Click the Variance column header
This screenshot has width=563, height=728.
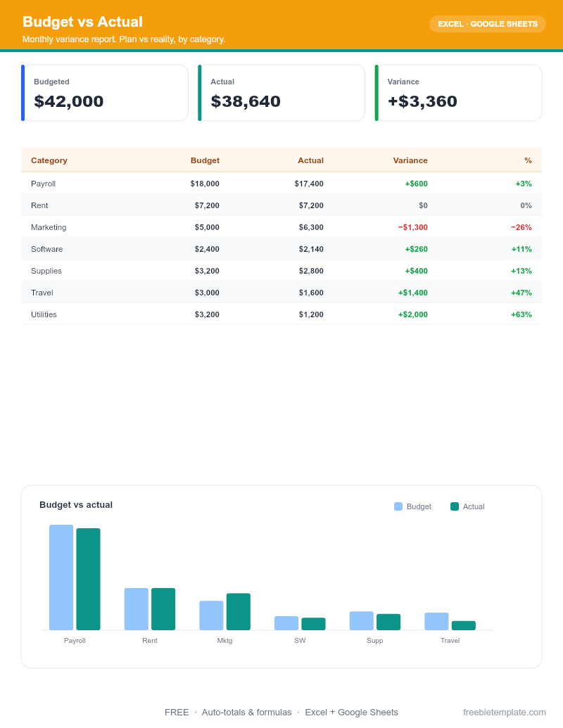pyautogui.click(x=410, y=160)
